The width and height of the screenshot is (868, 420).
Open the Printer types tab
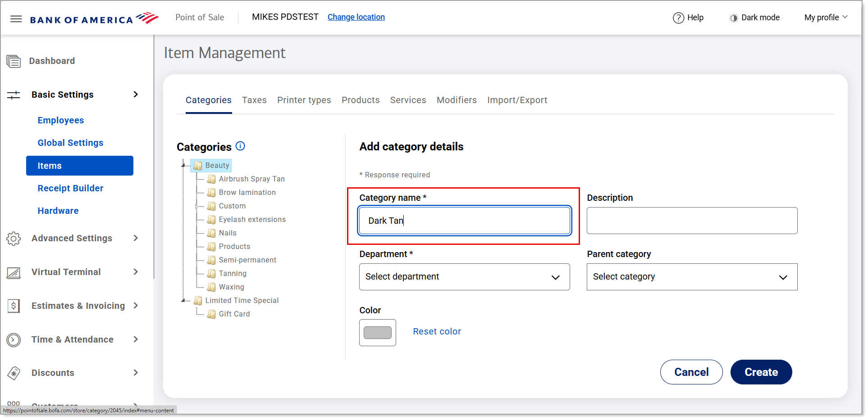tap(304, 100)
